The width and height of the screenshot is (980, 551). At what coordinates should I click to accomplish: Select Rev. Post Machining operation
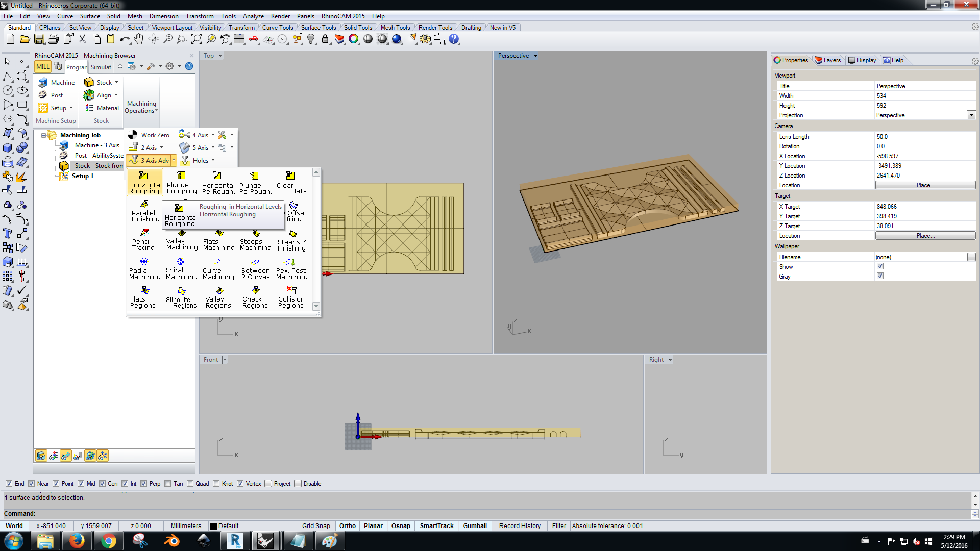(x=291, y=269)
